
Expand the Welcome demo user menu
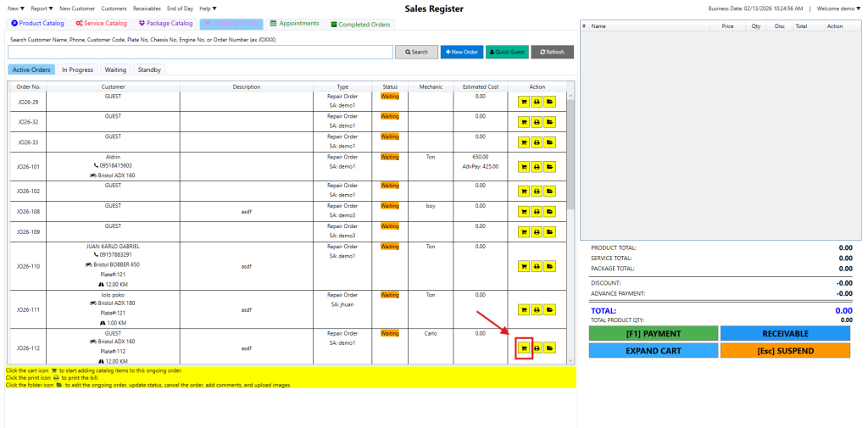coord(838,8)
